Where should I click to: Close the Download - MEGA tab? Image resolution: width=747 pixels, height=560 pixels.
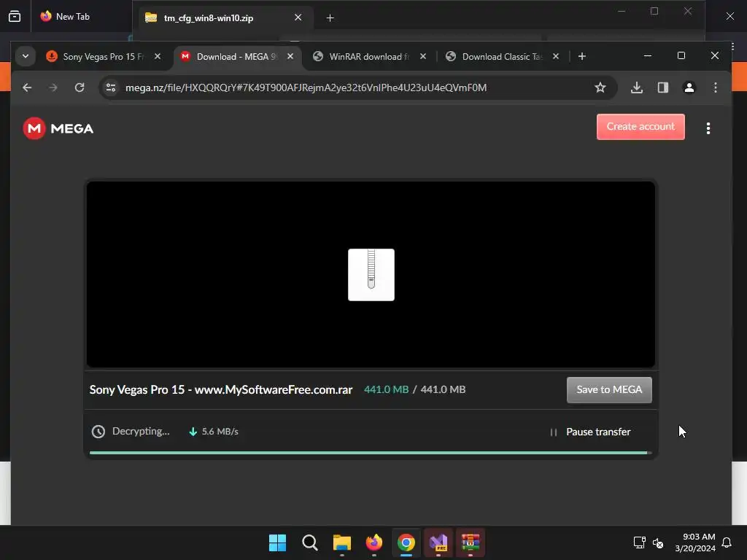pyautogui.click(x=290, y=57)
